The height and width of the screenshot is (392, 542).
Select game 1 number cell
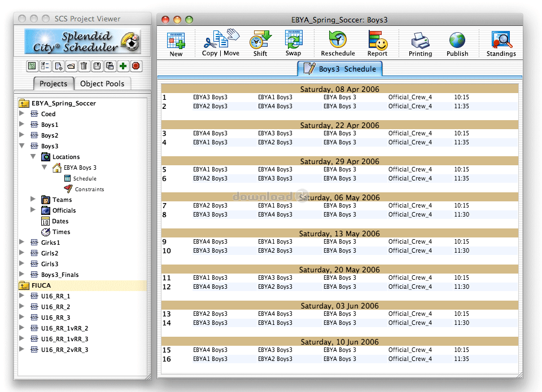pos(164,98)
